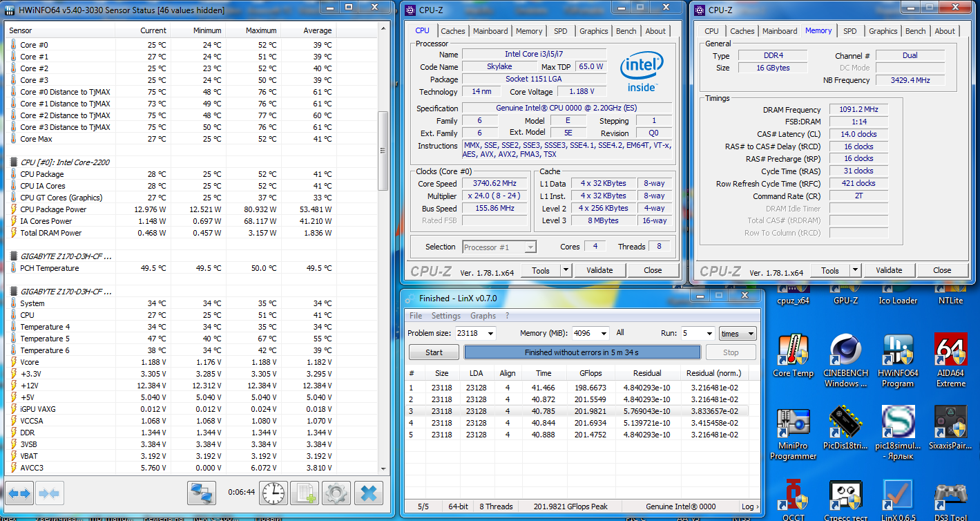Select the PicDis18tri chip desktop icon
This screenshot has width=980, height=521.
[x=845, y=428]
